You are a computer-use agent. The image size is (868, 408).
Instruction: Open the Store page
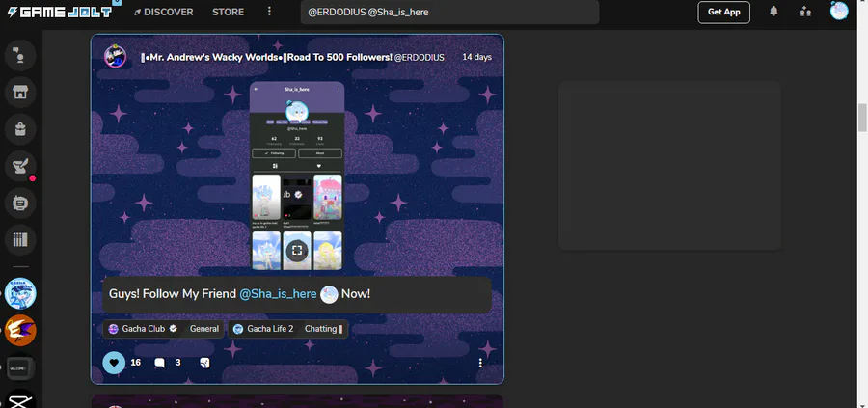click(228, 12)
